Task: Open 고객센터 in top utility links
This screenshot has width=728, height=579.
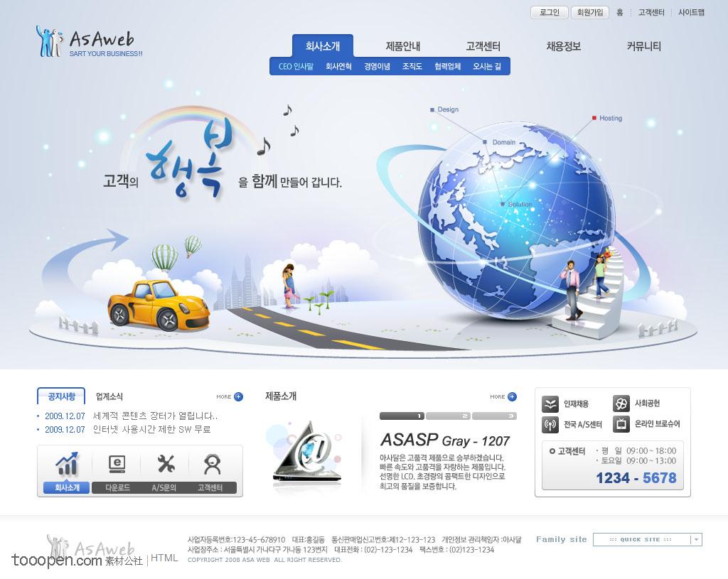Action: point(651,13)
